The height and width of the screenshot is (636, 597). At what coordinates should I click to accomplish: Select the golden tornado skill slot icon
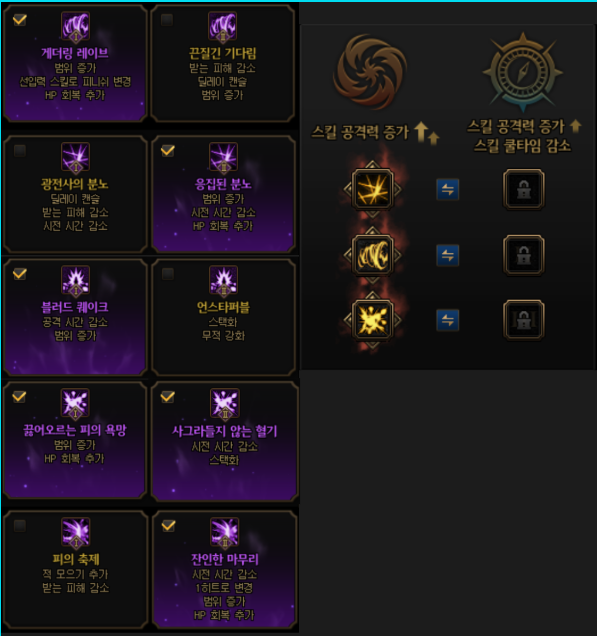click(372, 256)
